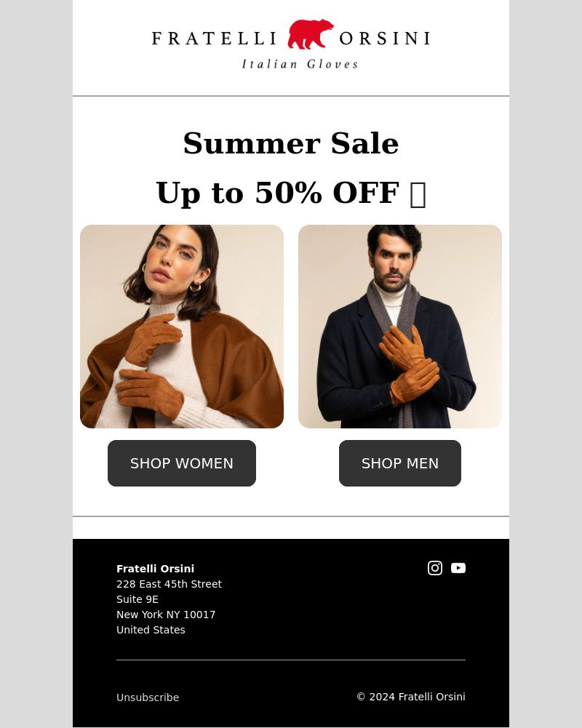The height and width of the screenshot is (728, 582).
Task: Open the women's gloves photo
Action: tap(182, 327)
